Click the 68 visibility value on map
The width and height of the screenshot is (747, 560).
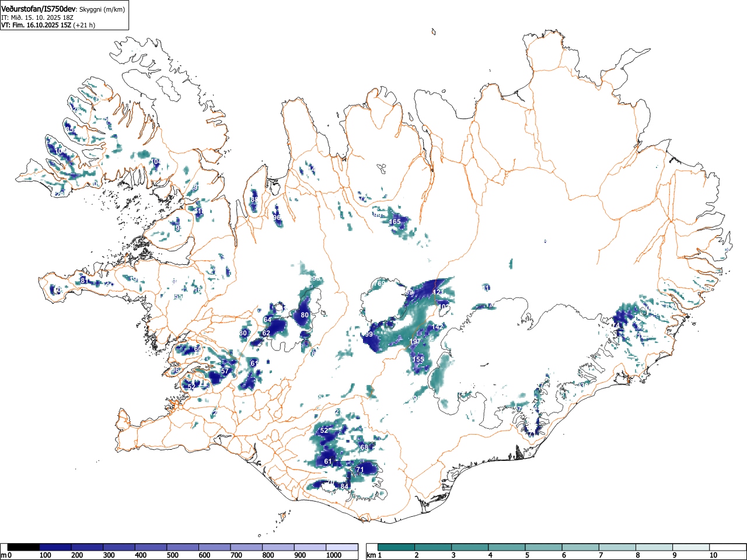364,447
